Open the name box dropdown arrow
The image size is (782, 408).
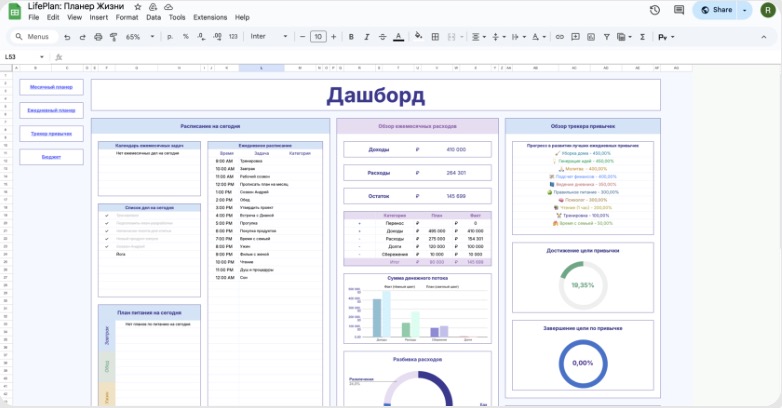click(x=41, y=57)
